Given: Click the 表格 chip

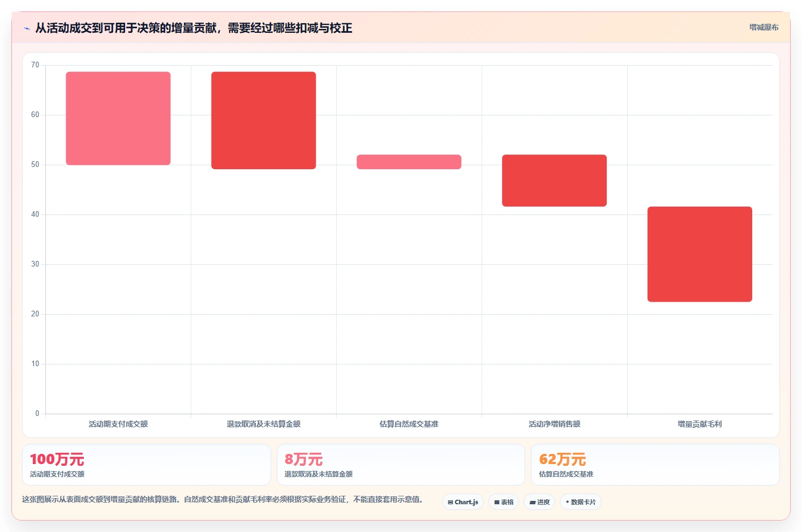Looking at the screenshot, I should coord(504,502).
